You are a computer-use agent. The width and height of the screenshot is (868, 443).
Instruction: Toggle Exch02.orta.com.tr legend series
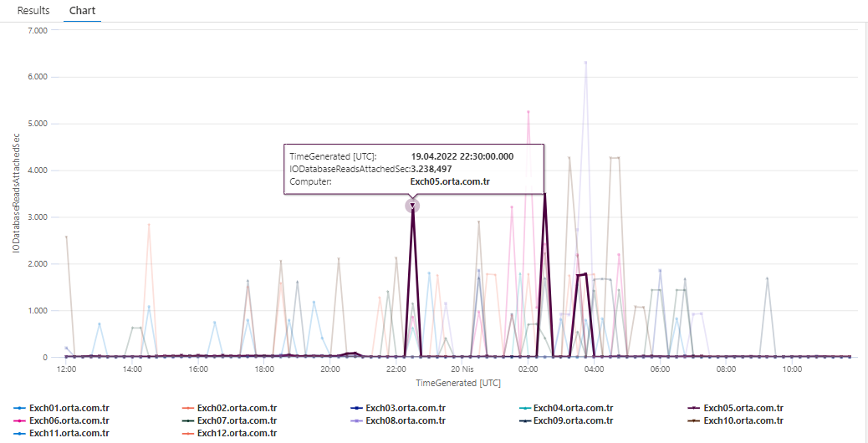[229, 409]
